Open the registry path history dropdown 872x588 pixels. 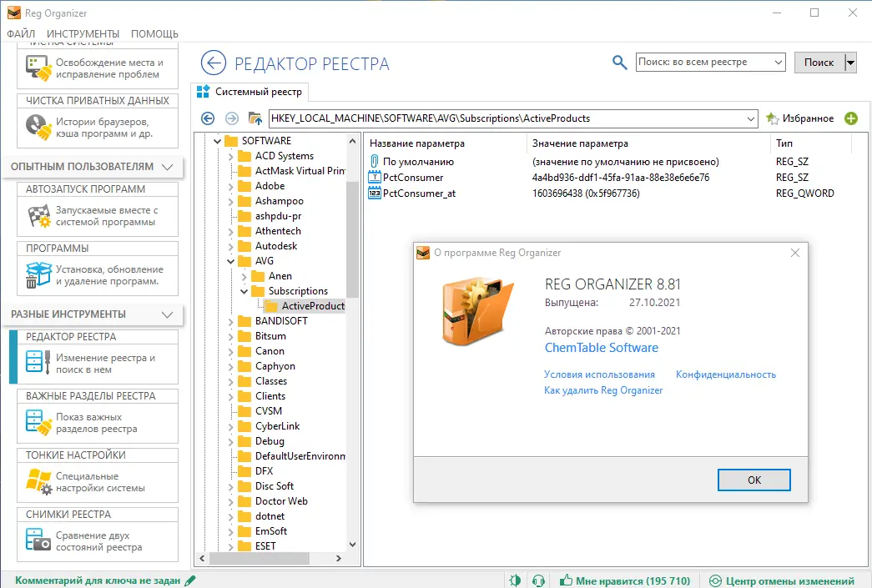(x=750, y=118)
